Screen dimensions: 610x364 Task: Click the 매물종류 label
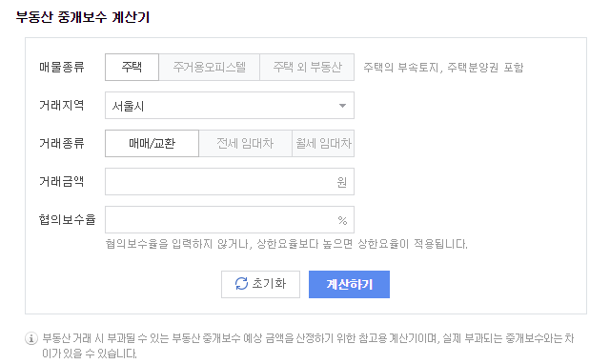[61, 68]
